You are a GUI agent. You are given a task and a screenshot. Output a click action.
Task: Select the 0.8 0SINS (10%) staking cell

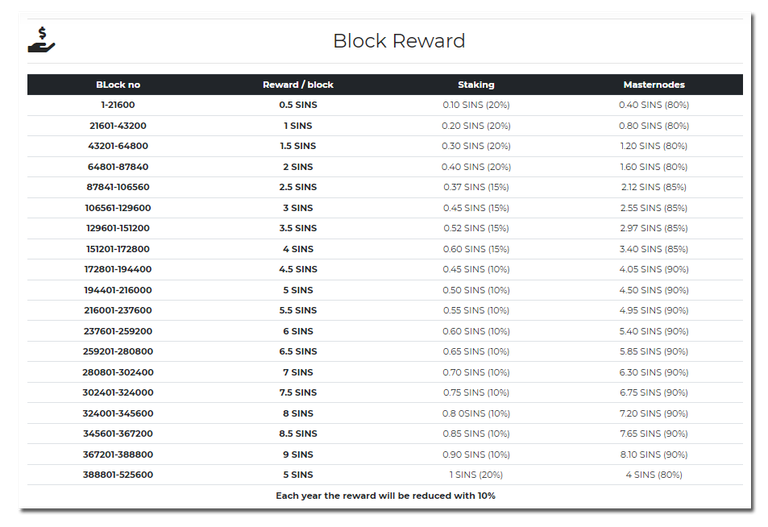pyautogui.click(x=476, y=414)
